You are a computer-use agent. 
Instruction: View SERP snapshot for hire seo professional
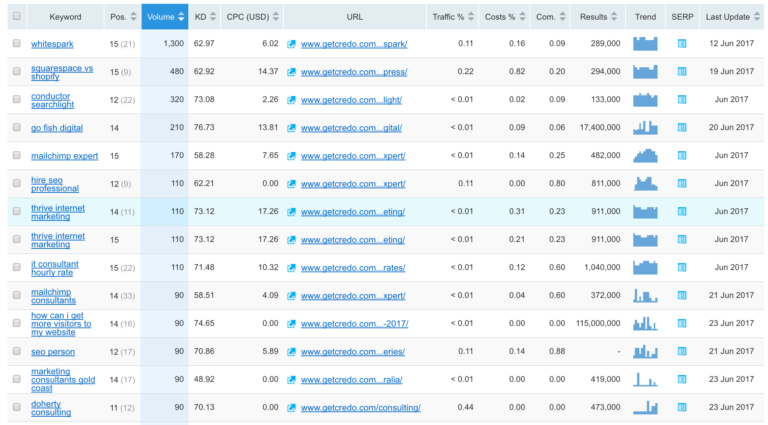click(x=682, y=183)
